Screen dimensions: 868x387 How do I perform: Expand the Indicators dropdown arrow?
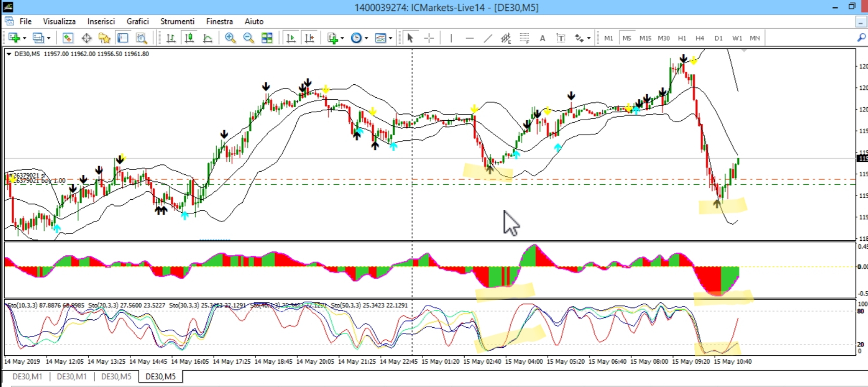point(342,38)
